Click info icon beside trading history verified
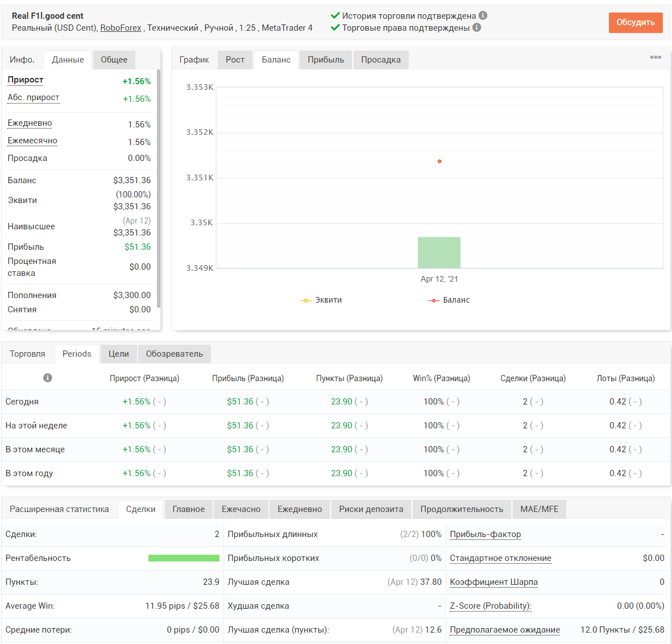The height and width of the screenshot is (644, 672). [x=483, y=15]
